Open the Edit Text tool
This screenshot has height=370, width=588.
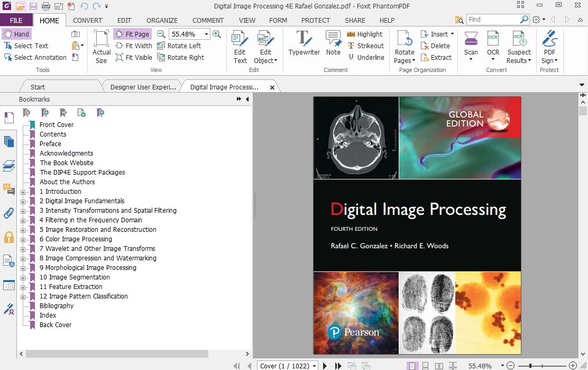240,47
